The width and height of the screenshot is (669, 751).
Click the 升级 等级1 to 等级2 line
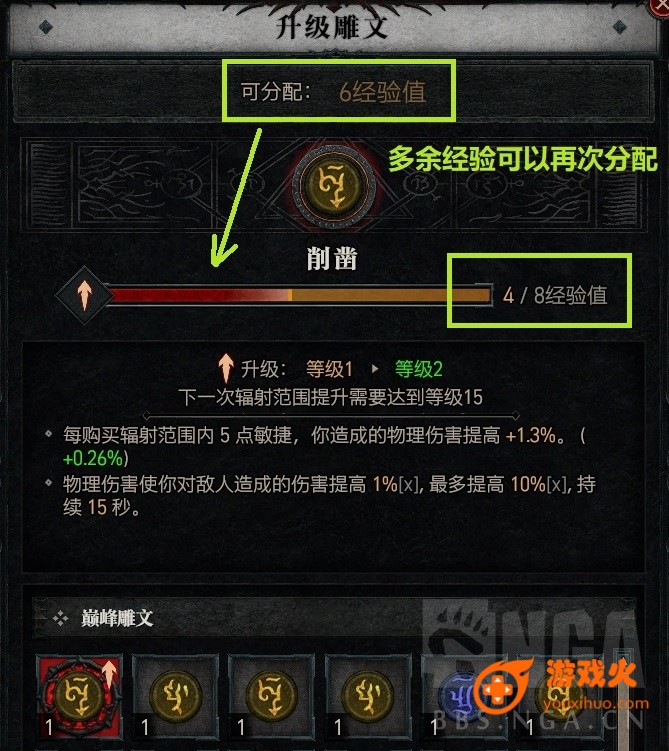click(x=330, y=369)
